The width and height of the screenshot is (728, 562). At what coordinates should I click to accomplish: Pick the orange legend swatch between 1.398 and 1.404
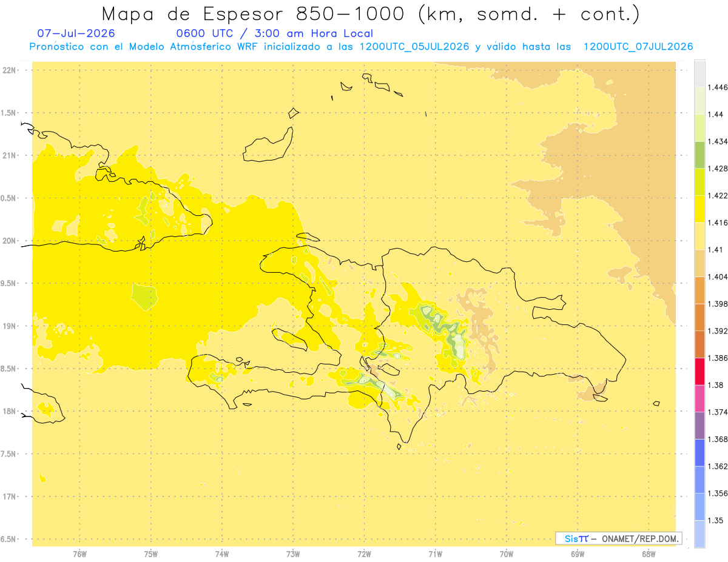(x=699, y=290)
